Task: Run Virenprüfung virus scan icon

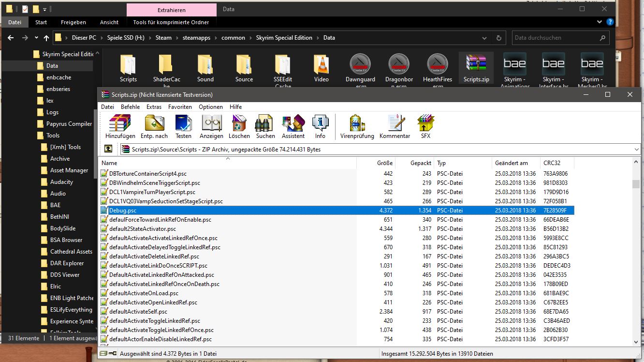Action: click(357, 127)
